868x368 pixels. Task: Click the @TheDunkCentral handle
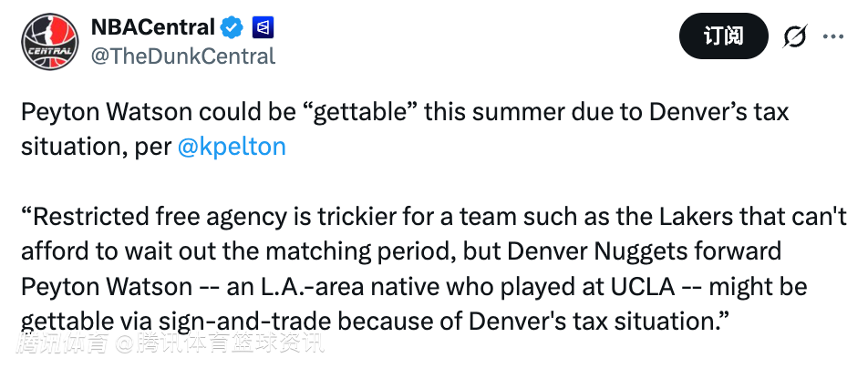click(182, 56)
